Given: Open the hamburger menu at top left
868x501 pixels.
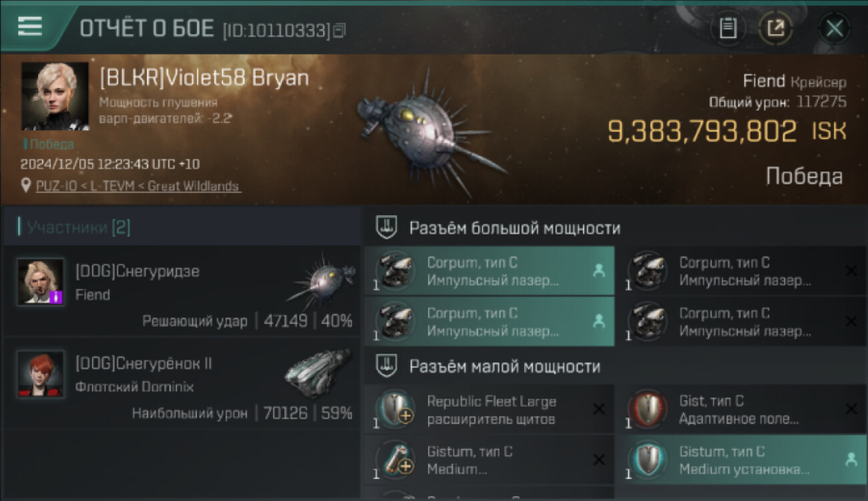Looking at the screenshot, I should [29, 27].
